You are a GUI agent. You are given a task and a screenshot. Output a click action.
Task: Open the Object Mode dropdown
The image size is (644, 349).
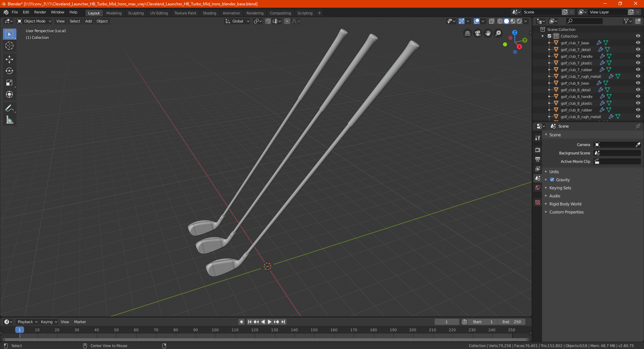pos(34,21)
